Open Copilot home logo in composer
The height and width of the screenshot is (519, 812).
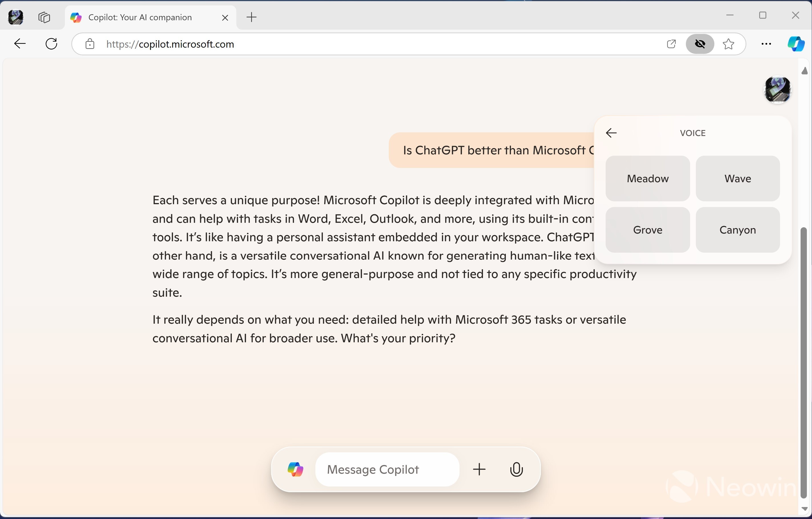point(295,469)
